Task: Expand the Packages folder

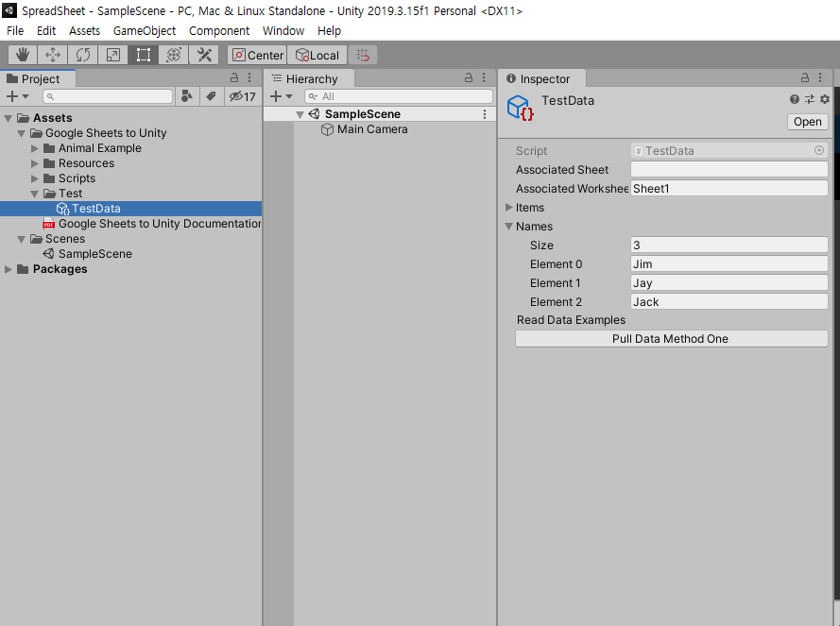Action: point(9,269)
